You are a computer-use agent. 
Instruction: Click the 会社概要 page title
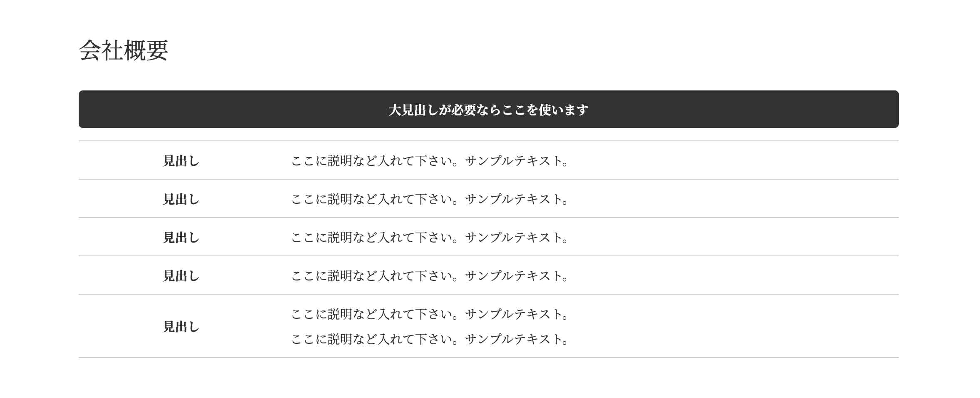123,51
